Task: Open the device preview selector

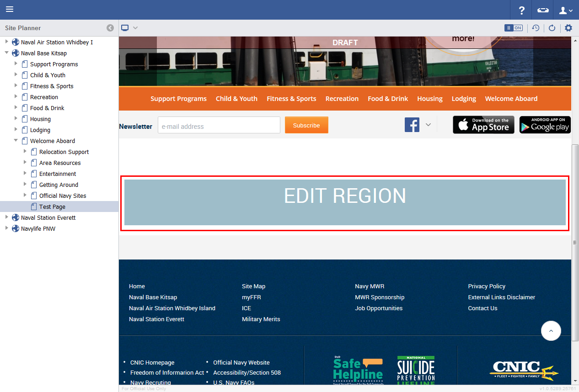Action: 129,28
